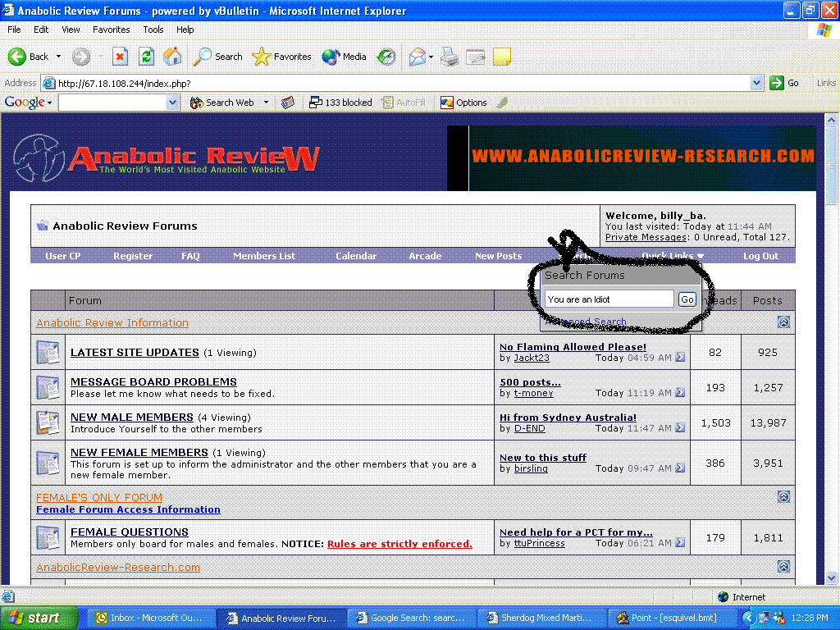View New Posts
Viewport: 840px width, 630px height.
pyautogui.click(x=498, y=256)
